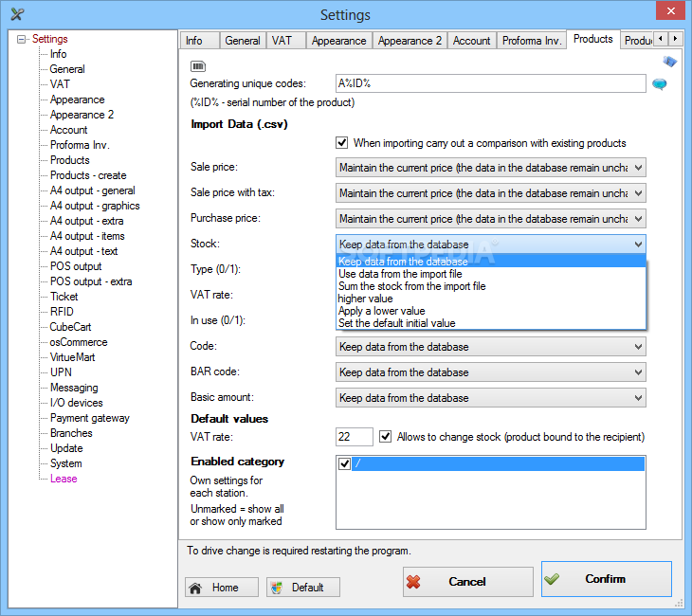Select Update in the settings tree

point(66,448)
